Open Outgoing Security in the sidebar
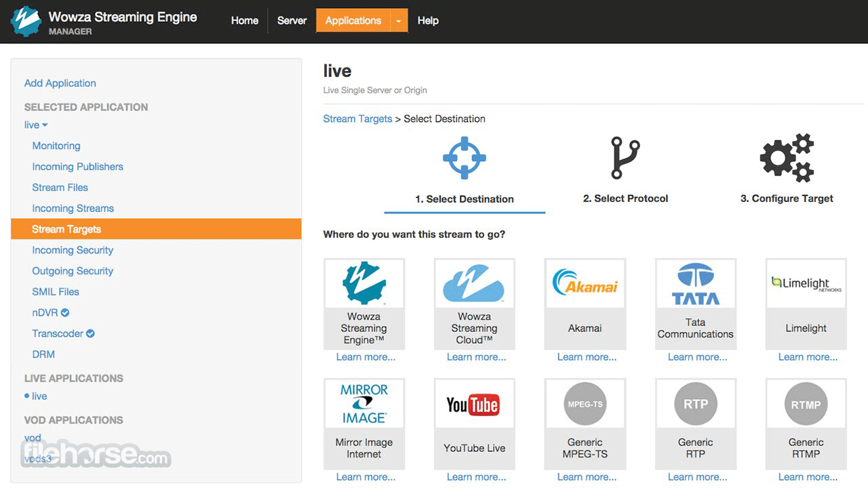Viewport: 868px width, 488px height. tap(73, 271)
